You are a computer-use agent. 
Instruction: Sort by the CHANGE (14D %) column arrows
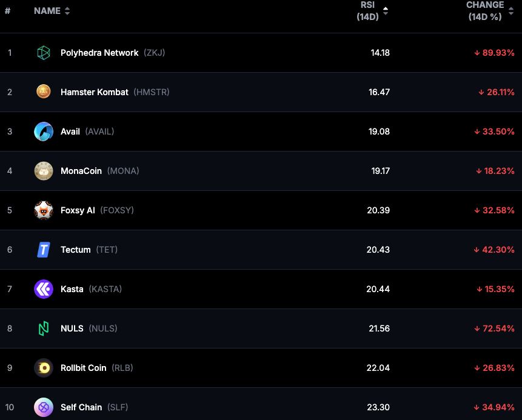tap(511, 11)
